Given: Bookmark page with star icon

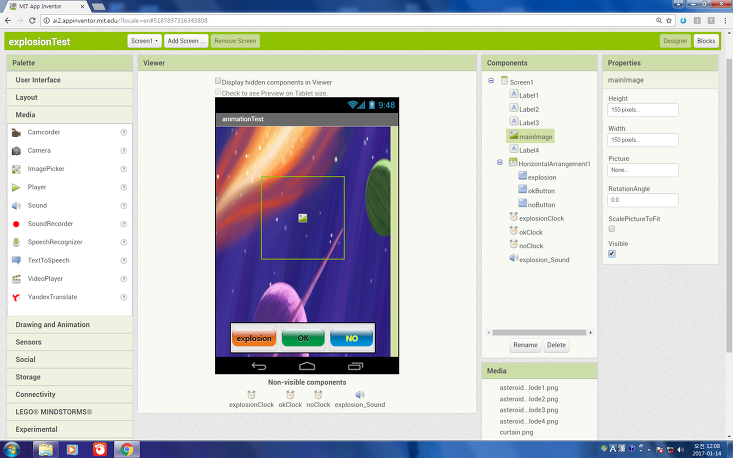Looking at the screenshot, I should coord(669,21).
